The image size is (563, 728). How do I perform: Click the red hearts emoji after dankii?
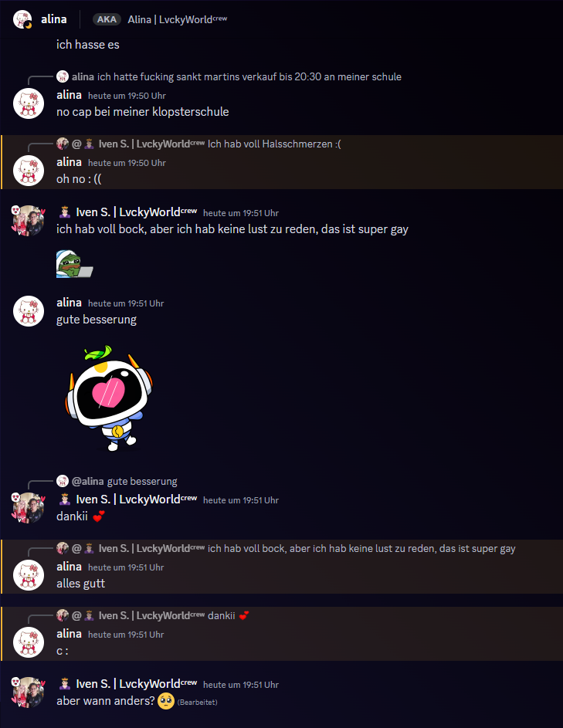(x=99, y=516)
